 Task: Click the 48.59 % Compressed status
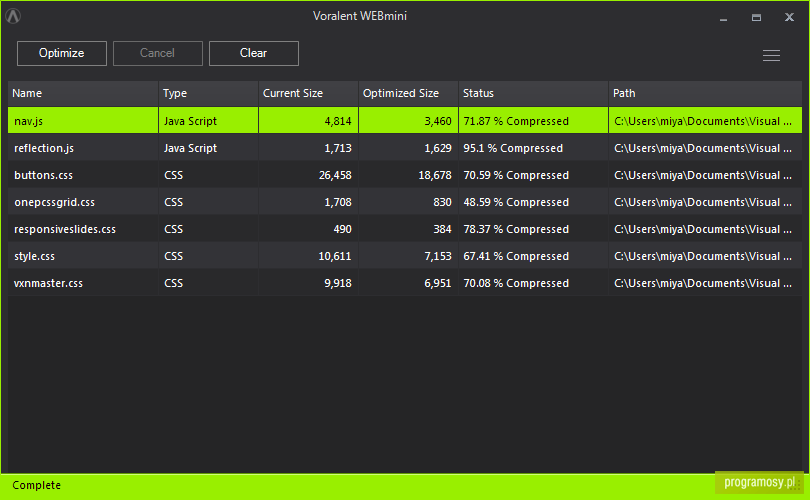516,202
